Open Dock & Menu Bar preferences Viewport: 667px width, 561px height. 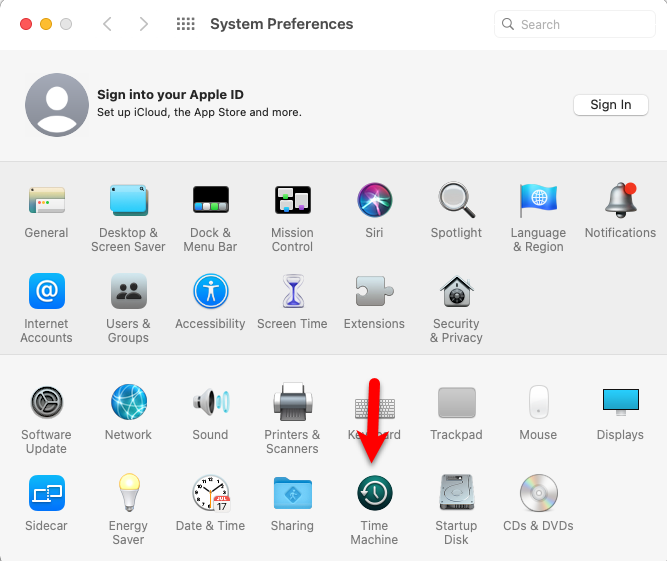click(x=210, y=201)
